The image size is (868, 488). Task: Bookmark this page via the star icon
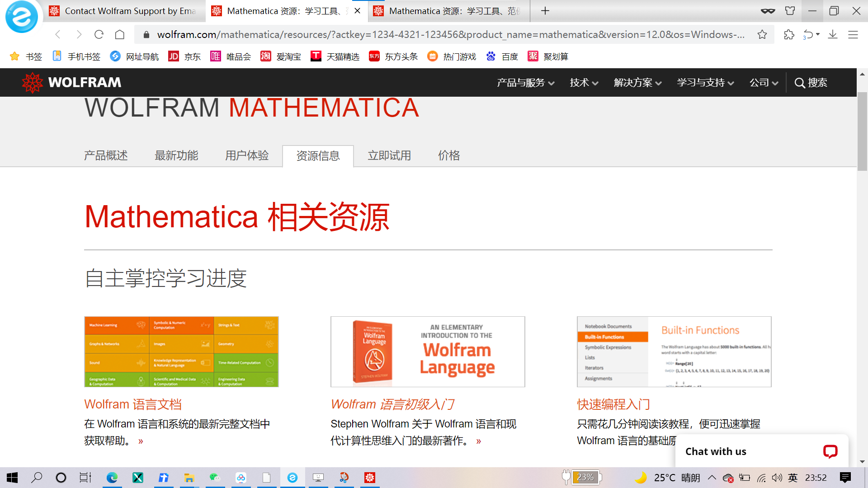coord(762,34)
